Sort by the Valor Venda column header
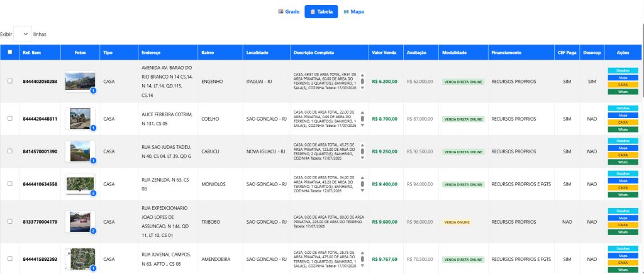644x274 pixels. point(384,53)
